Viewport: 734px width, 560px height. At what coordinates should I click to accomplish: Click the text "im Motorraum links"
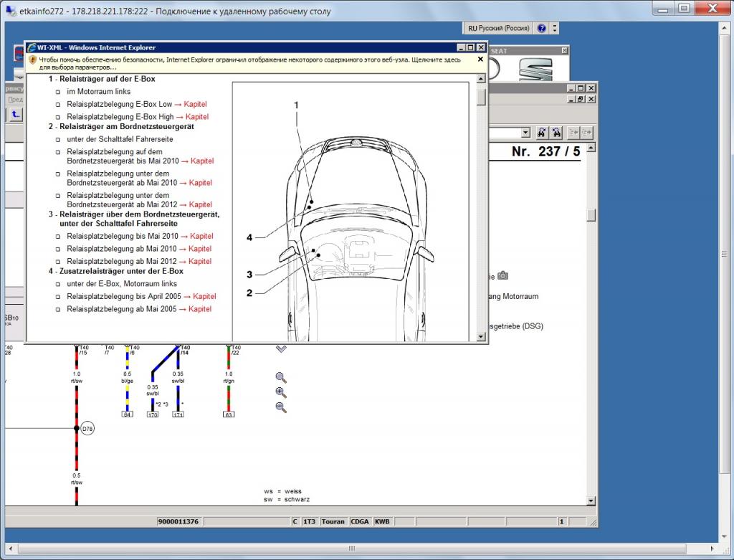99,91
